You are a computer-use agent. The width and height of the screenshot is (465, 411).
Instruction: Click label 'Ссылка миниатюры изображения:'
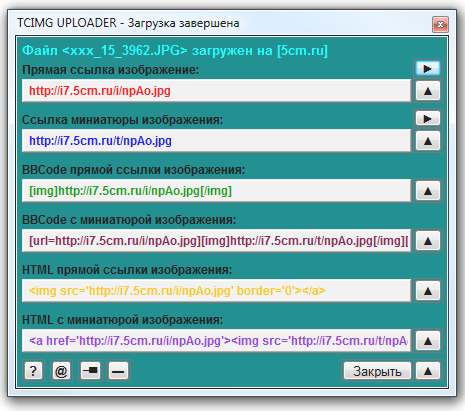pyautogui.click(x=122, y=120)
